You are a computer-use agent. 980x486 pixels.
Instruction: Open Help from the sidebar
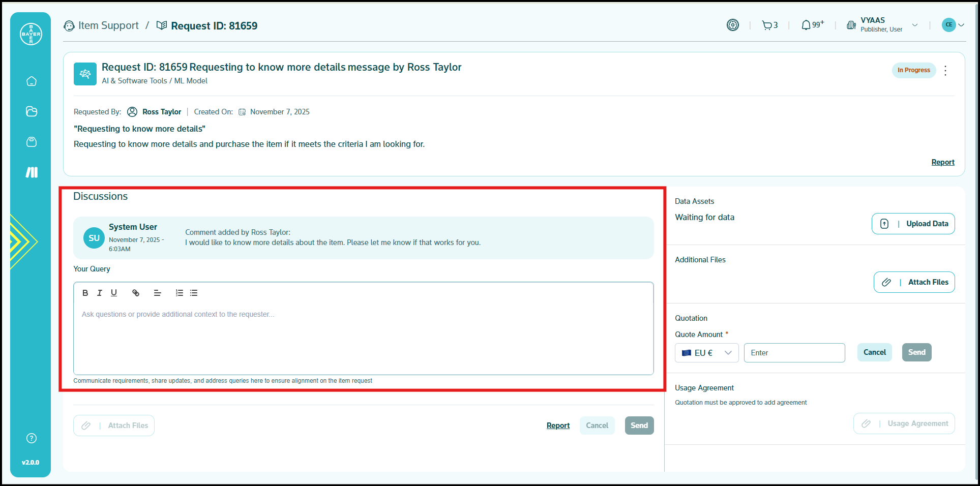tap(32, 438)
